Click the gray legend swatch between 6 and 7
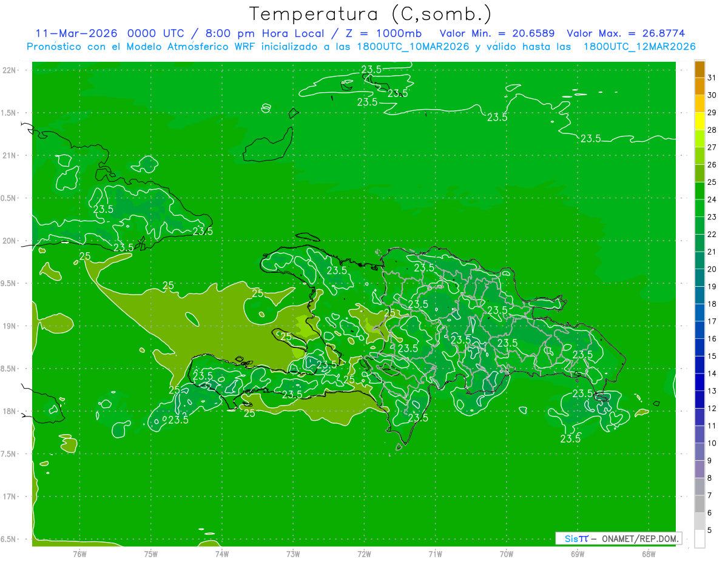 [699, 504]
